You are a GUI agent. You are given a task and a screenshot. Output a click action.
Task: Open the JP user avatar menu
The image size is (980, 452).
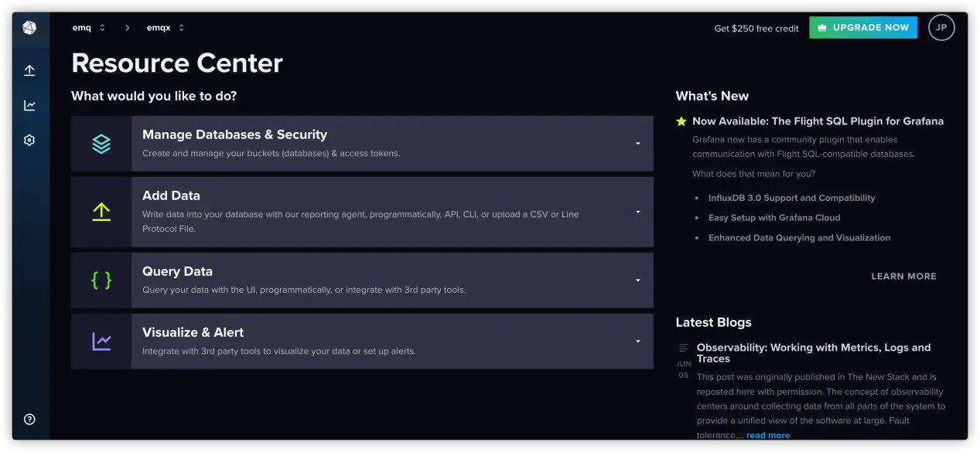(x=941, y=27)
